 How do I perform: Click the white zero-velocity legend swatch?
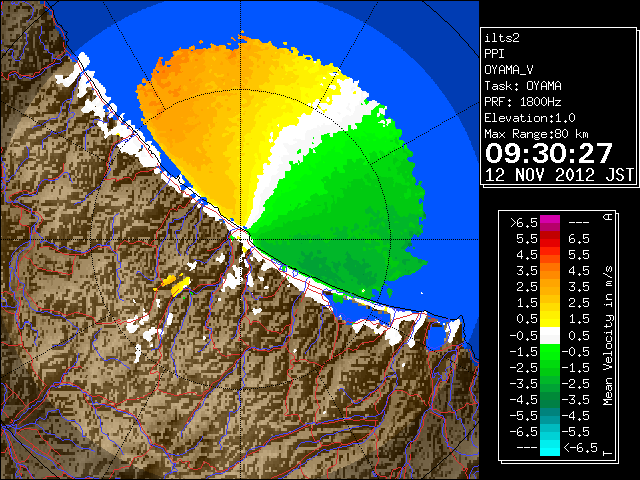pyautogui.click(x=550, y=336)
